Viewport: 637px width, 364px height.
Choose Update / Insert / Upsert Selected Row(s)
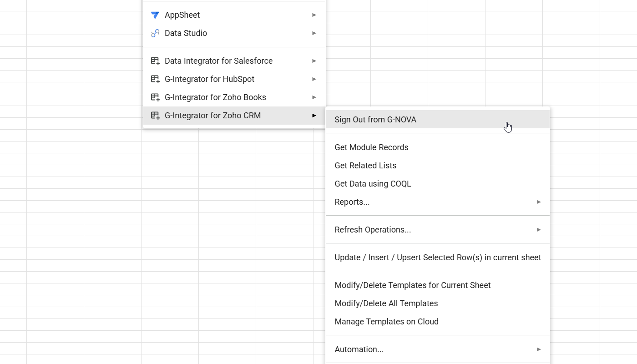[438, 258]
